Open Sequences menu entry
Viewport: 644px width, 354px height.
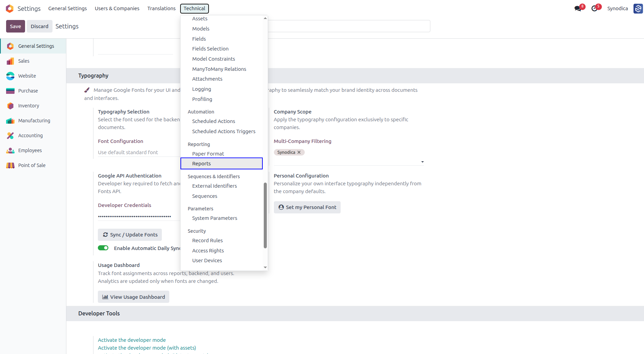click(x=221, y=196)
